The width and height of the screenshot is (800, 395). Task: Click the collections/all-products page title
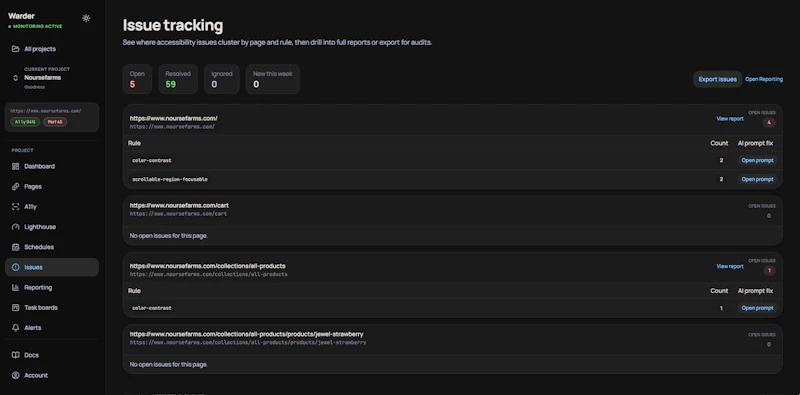[208, 266]
